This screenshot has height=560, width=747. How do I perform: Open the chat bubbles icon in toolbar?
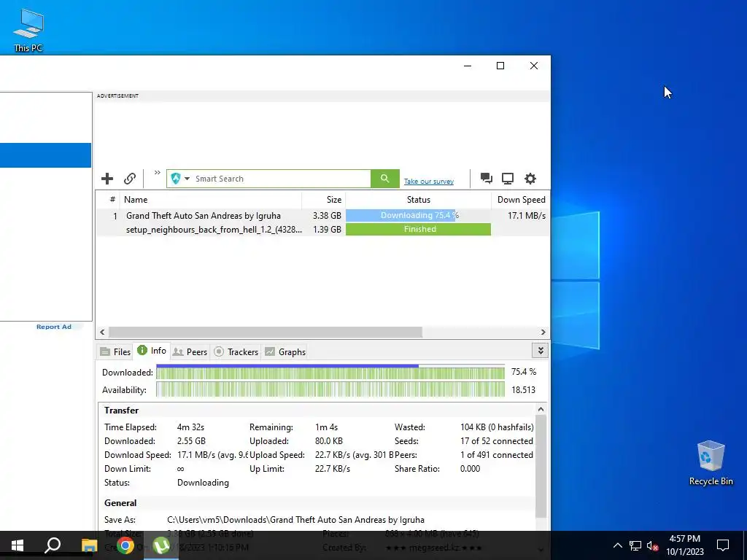tap(487, 179)
